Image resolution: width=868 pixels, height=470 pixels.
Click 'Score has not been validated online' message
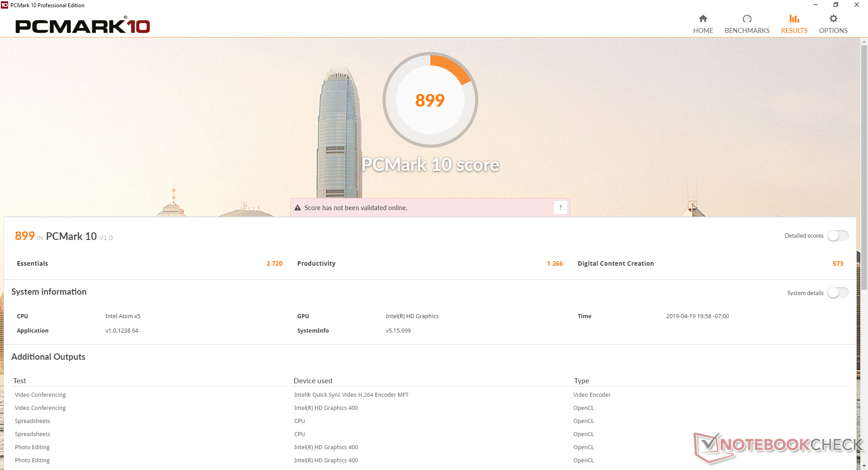tap(356, 208)
